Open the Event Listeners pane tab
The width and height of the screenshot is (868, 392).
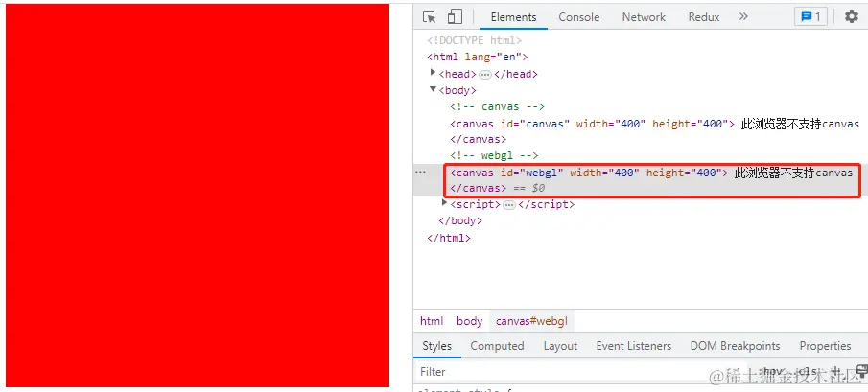click(x=633, y=346)
